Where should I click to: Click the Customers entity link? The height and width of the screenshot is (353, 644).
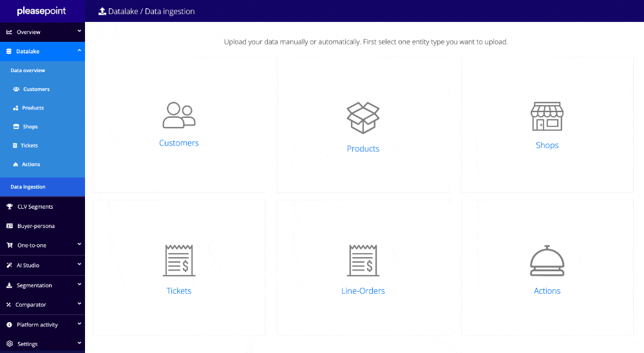tap(179, 143)
